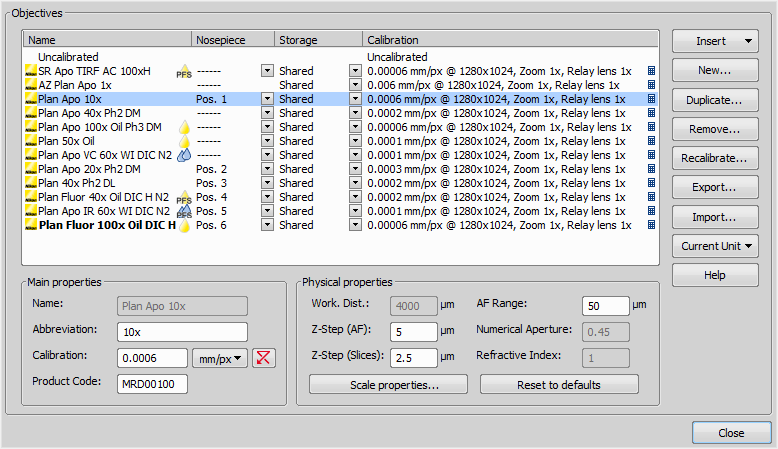Click water drop icon on Plan Apo VC 60x row

183,156
